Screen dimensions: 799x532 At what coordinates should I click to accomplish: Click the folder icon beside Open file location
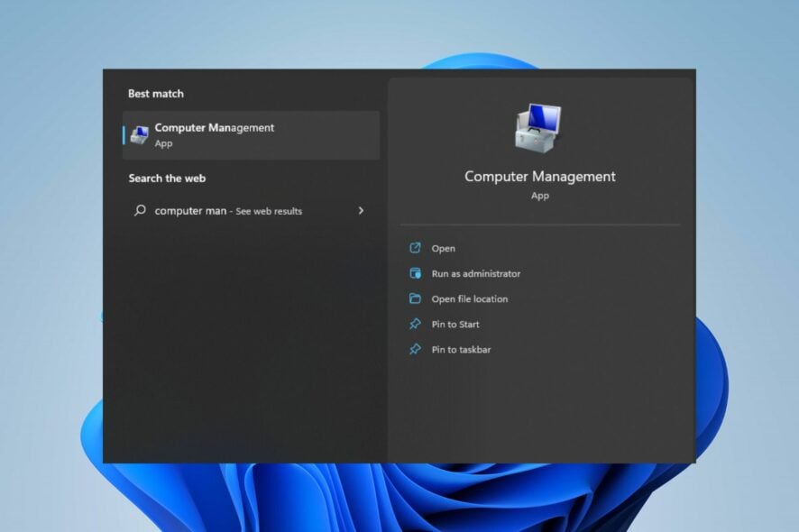click(x=413, y=298)
